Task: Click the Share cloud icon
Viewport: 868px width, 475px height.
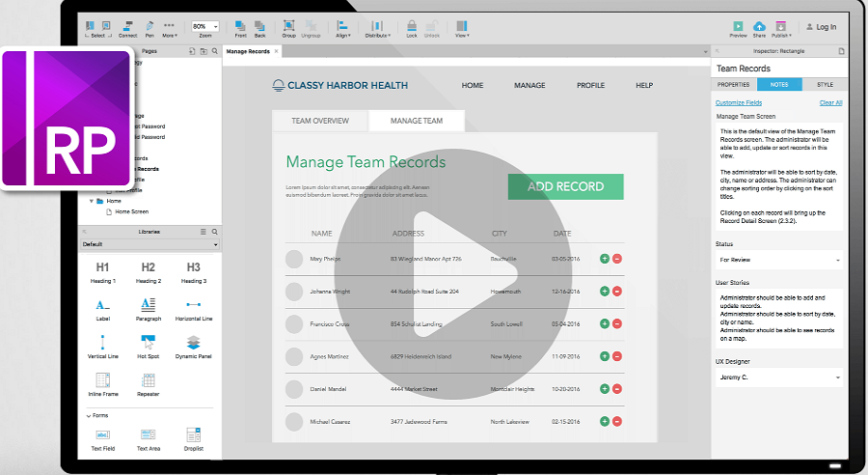Action: [760, 29]
